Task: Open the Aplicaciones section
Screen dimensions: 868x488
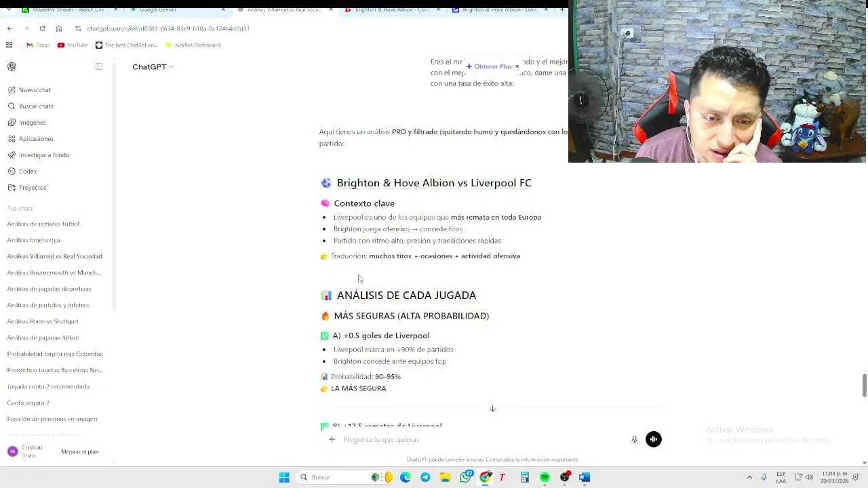Action: click(x=36, y=139)
